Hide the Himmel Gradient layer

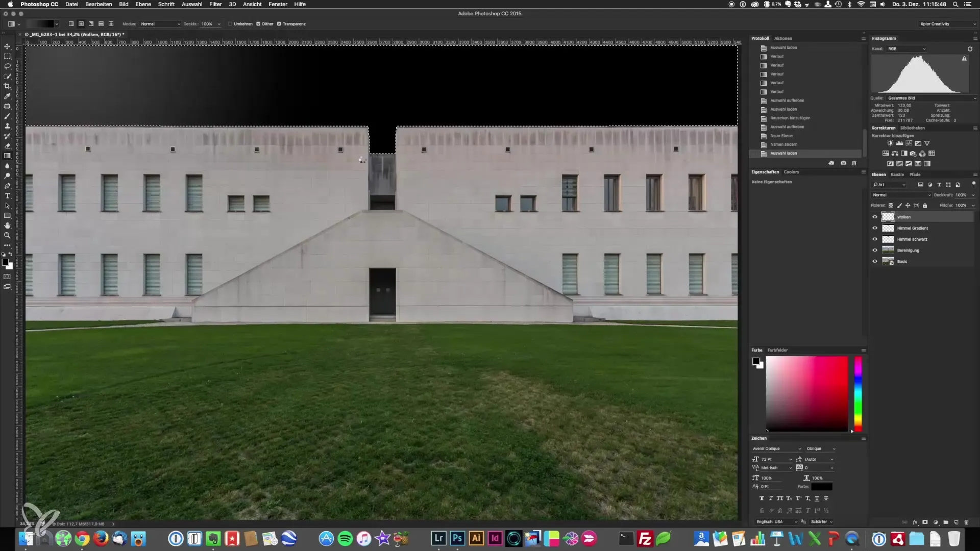[875, 228]
